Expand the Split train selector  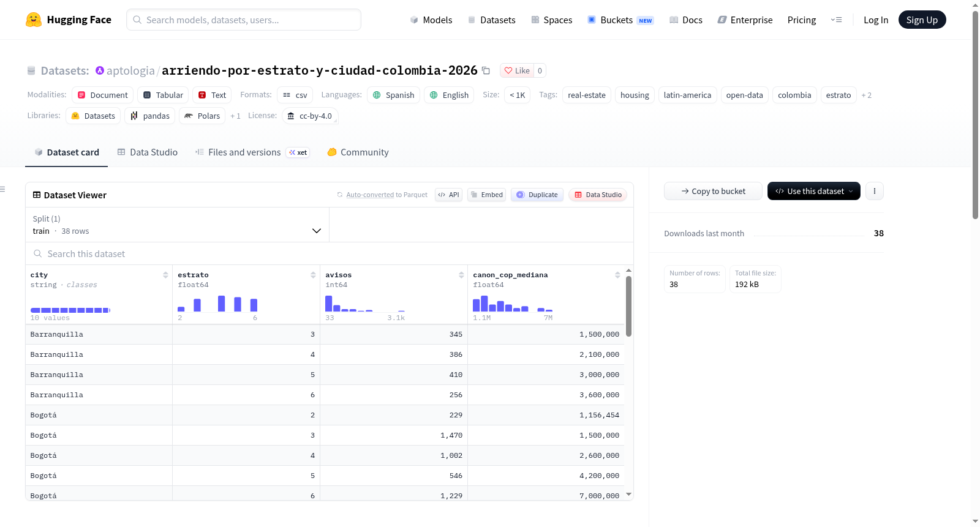(x=177, y=225)
